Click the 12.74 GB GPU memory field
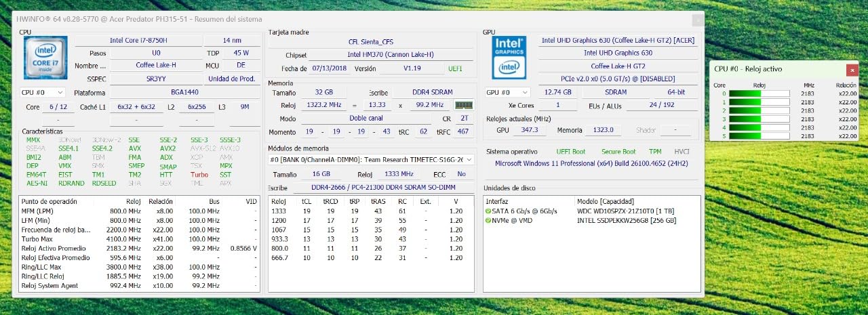 (x=557, y=92)
